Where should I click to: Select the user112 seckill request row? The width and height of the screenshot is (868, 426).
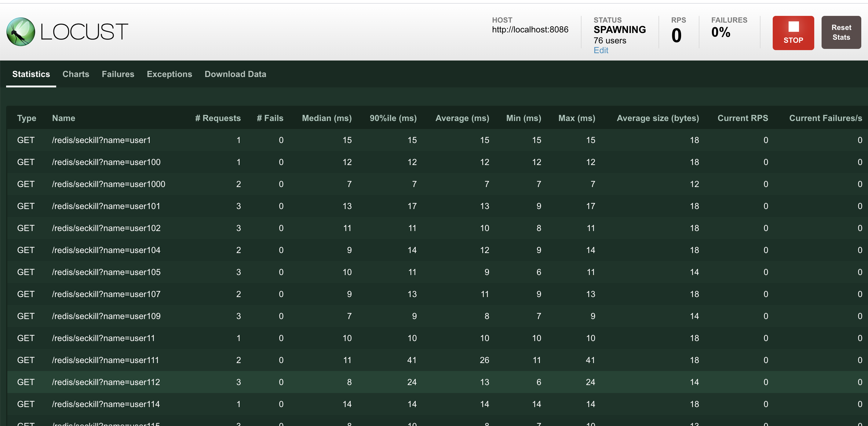pyautogui.click(x=437, y=382)
